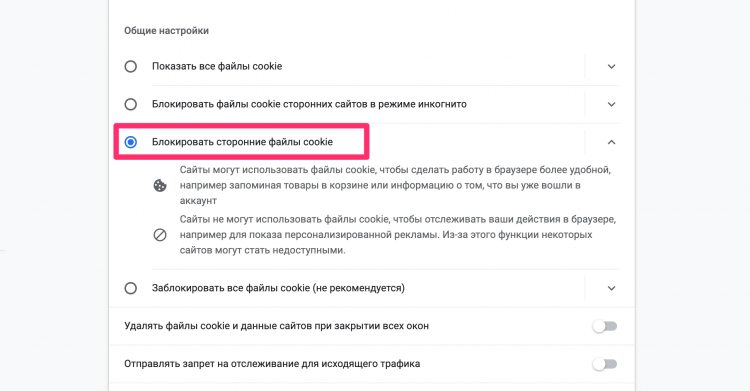Viewport: 750px width, 391px height.
Task: Click the crossed-circle block icon
Action: tap(160, 235)
